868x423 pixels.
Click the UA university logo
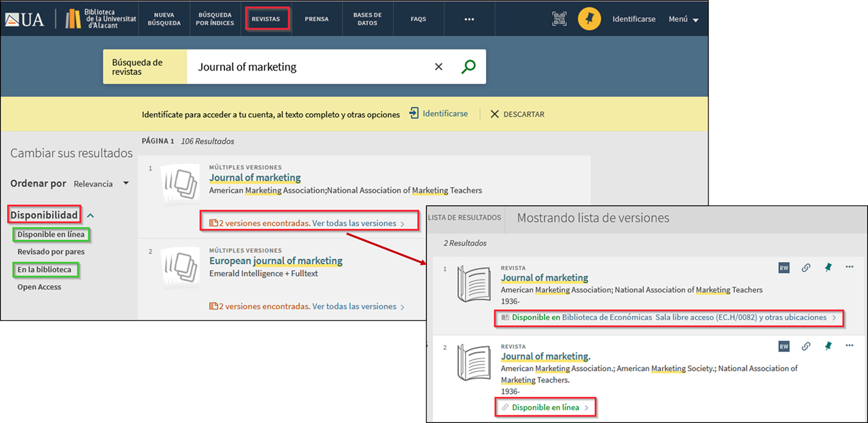[25, 19]
